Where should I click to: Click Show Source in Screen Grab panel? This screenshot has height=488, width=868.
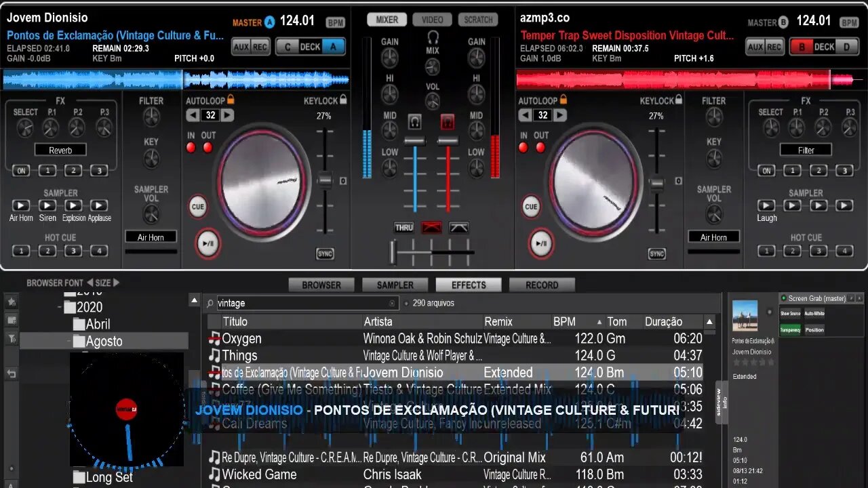(x=790, y=313)
